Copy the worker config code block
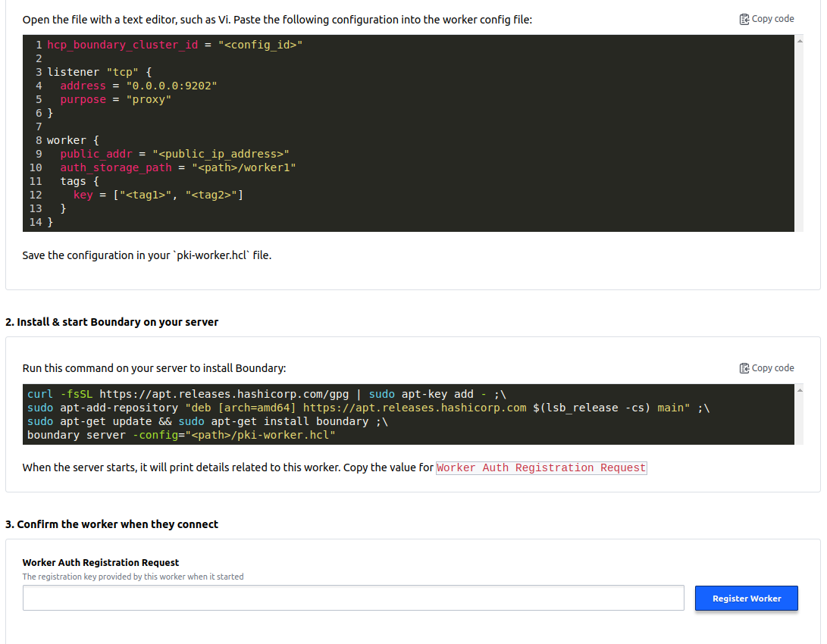Screen dimensions: 827x644 click(x=766, y=19)
